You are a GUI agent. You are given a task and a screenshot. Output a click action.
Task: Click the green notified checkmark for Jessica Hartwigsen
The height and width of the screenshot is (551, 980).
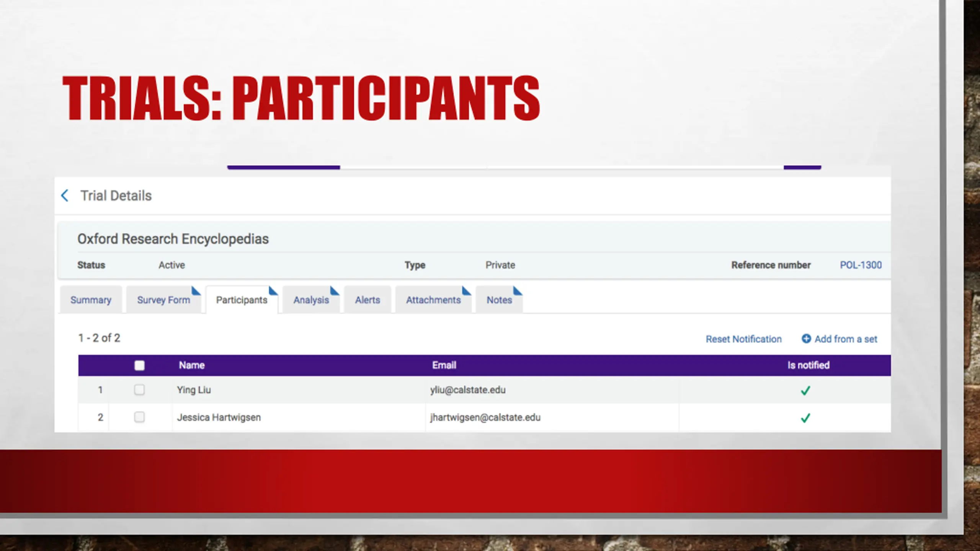coord(805,418)
